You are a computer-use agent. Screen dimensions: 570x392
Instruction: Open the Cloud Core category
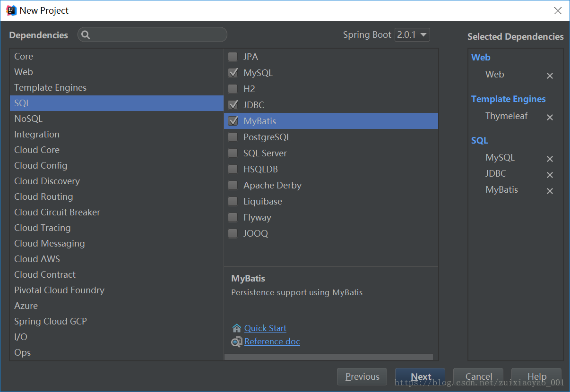[x=116, y=150]
